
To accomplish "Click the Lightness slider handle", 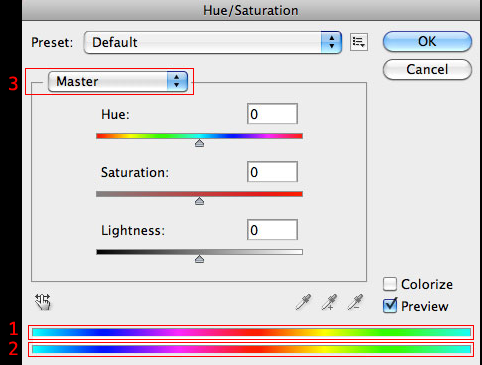I will coord(199,259).
